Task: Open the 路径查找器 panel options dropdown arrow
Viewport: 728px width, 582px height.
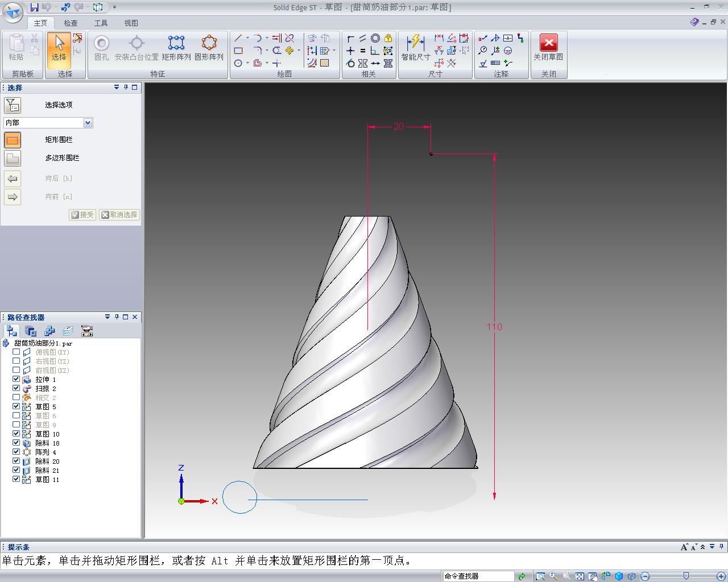Action: tap(107, 317)
